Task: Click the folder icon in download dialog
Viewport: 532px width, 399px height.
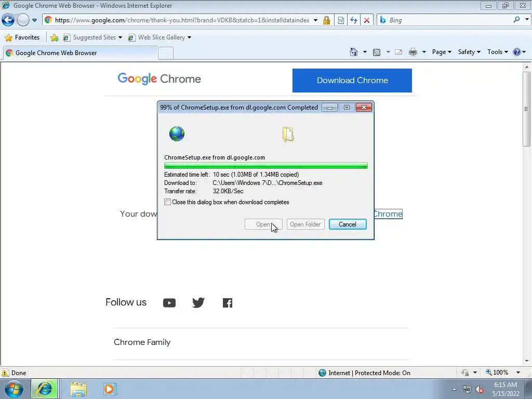Action: pos(288,135)
